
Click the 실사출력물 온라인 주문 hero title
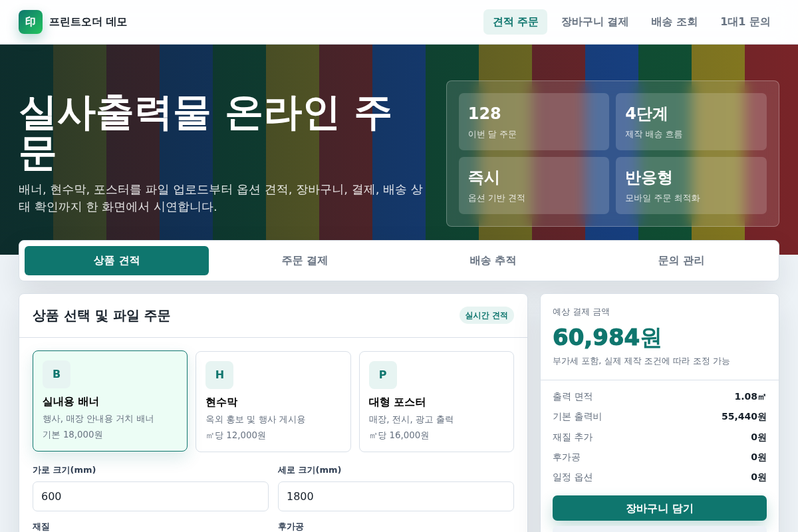click(x=205, y=132)
